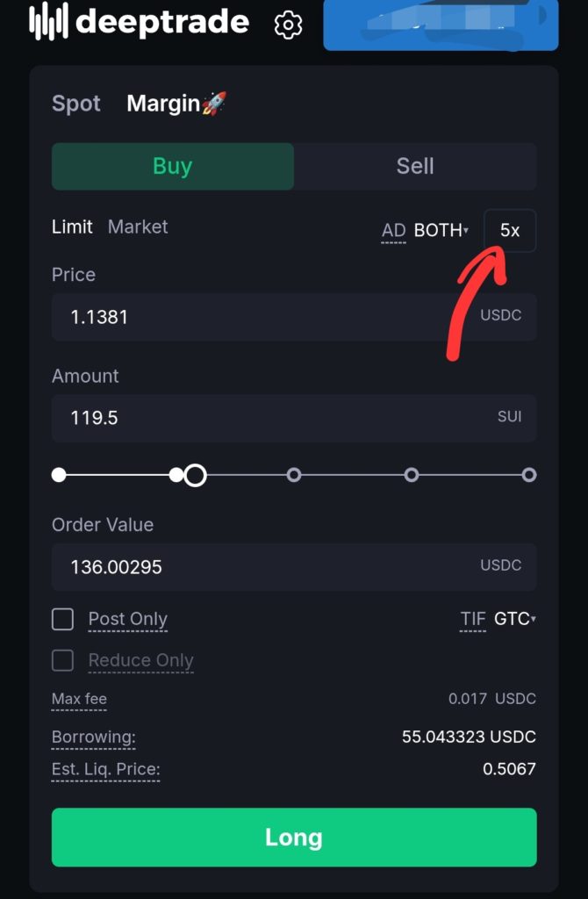The image size is (588, 899).
Task: Choose the Limit order type
Action: point(72,227)
